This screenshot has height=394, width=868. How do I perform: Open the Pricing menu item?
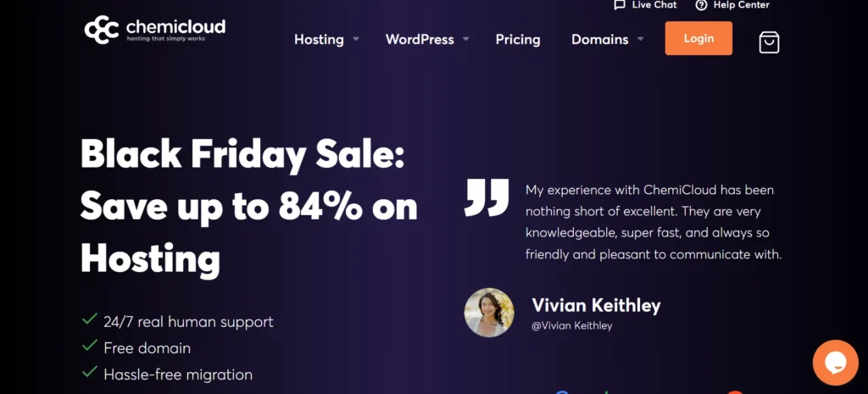coord(518,39)
